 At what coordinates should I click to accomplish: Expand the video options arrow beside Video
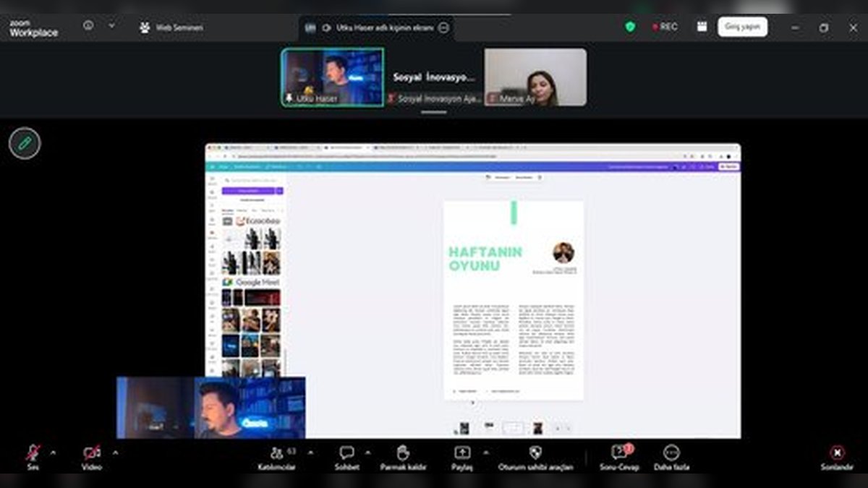click(x=115, y=453)
